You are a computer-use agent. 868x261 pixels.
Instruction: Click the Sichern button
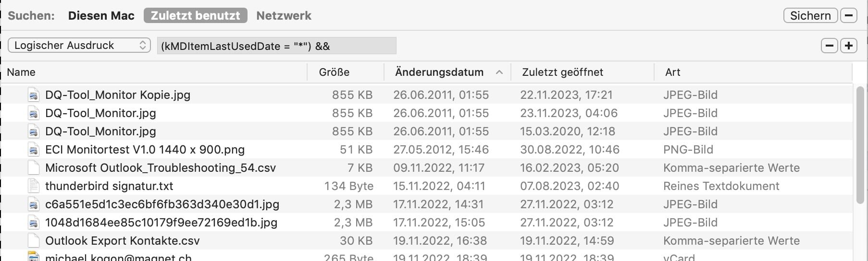point(810,15)
